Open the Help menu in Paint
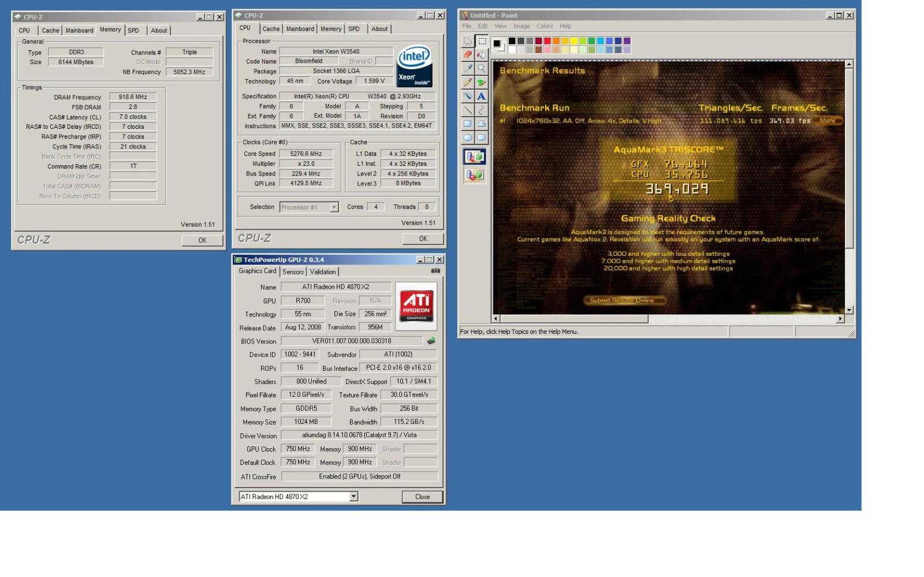924x577 pixels. (x=565, y=26)
